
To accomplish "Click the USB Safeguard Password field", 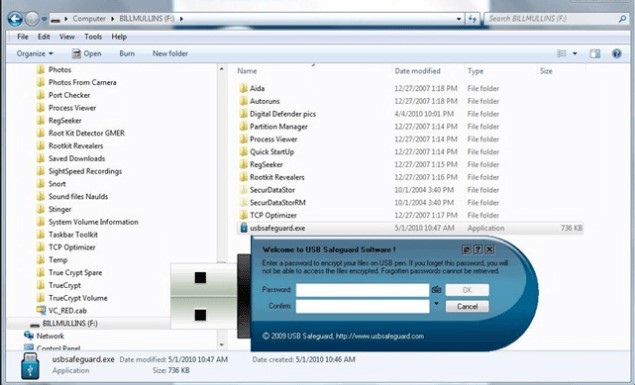I will pos(362,290).
